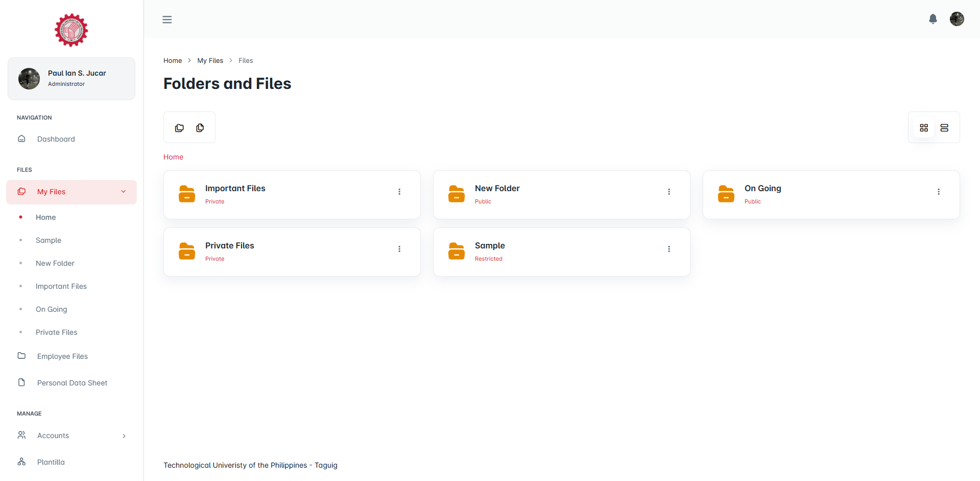Viewport: 980px width, 481px height.
Task: Click Home in the top breadcrumb
Action: click(x=173, y=60)
